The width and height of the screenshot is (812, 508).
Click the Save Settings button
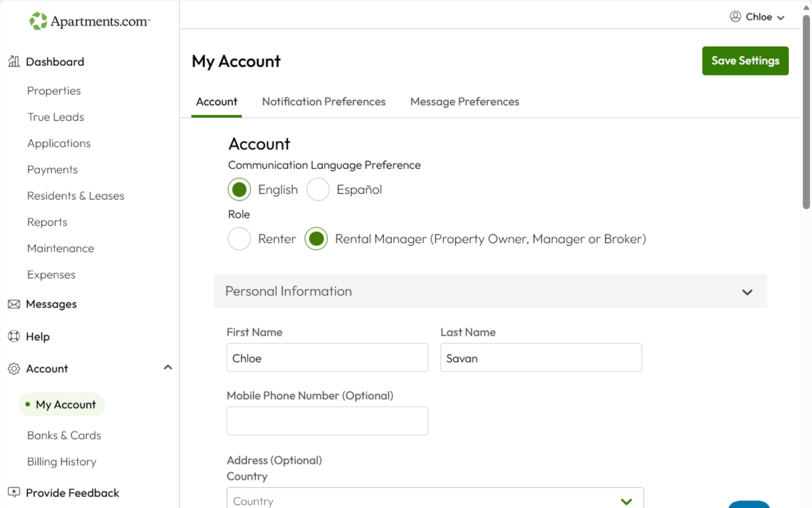point(745,61)
